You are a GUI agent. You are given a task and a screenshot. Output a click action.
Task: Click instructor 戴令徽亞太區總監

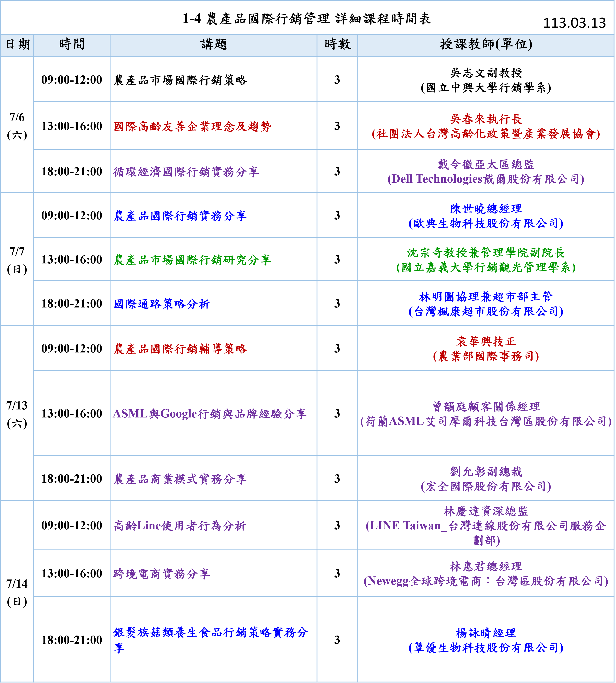(486, 164)
